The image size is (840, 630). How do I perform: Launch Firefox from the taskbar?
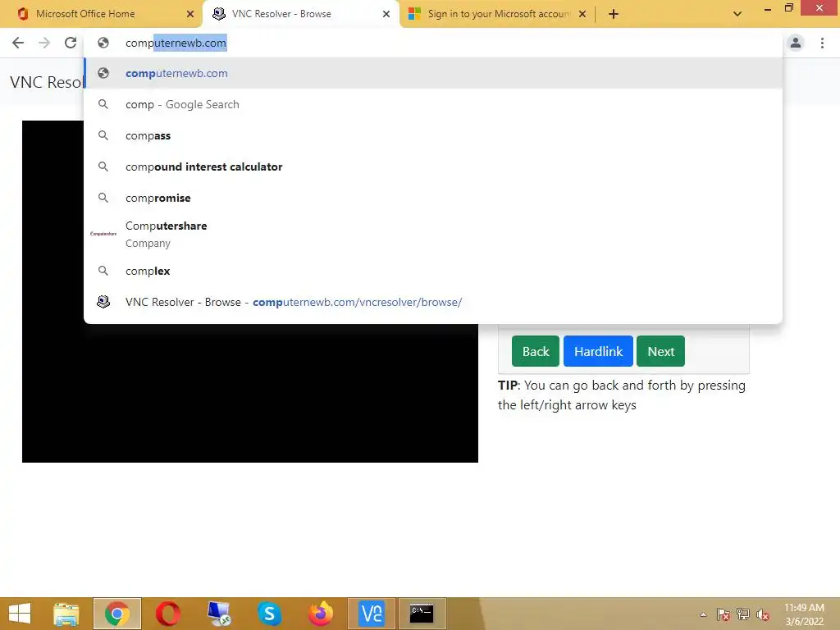[x=321, y=614]
